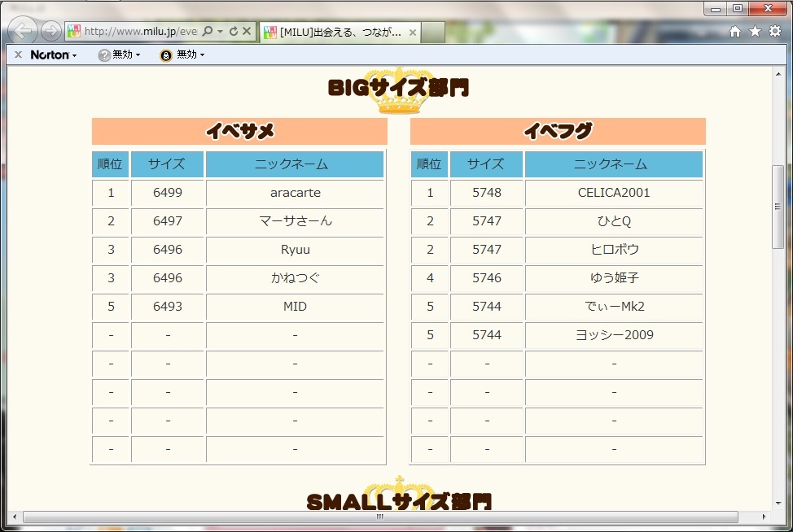Screen dimensions: 793x532
Task: Click the horizontal scrollbar right arrow
Action: point(763,517)
